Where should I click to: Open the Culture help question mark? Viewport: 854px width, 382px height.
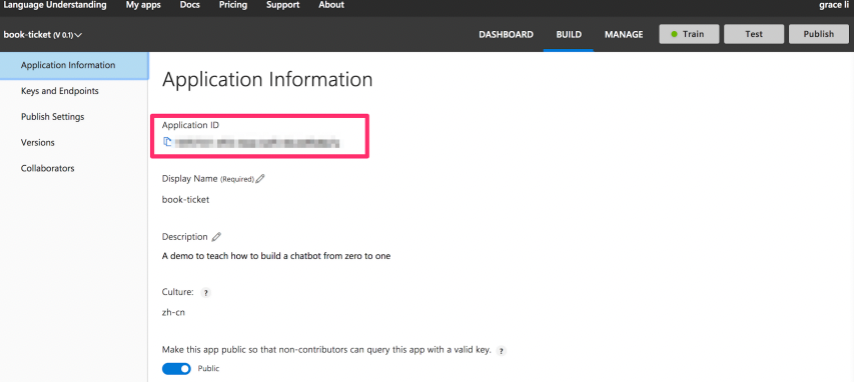pos(205,293)
